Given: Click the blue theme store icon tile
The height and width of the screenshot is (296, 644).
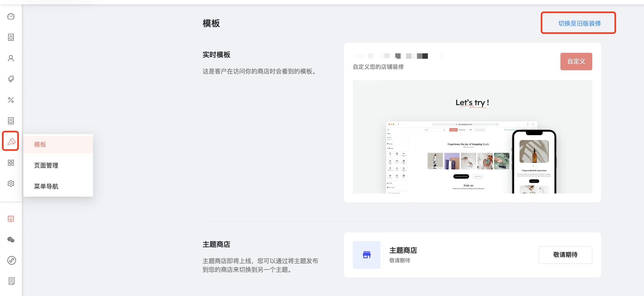Looking at the screenshot, I should (x=367, y=255).
